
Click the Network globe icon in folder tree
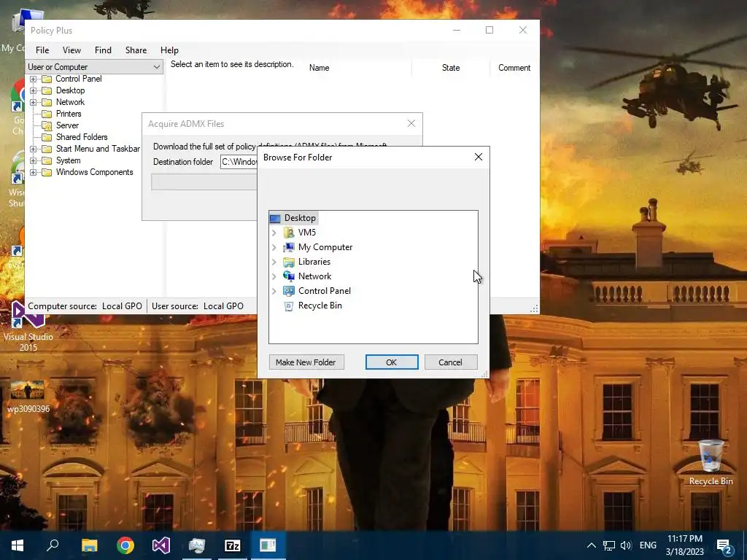coord(289,276)
